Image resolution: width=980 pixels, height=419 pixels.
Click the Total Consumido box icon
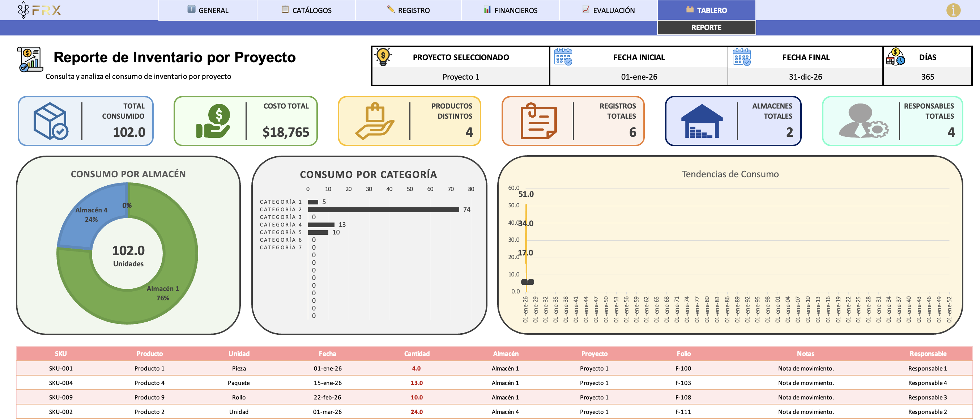coord(51,121)
